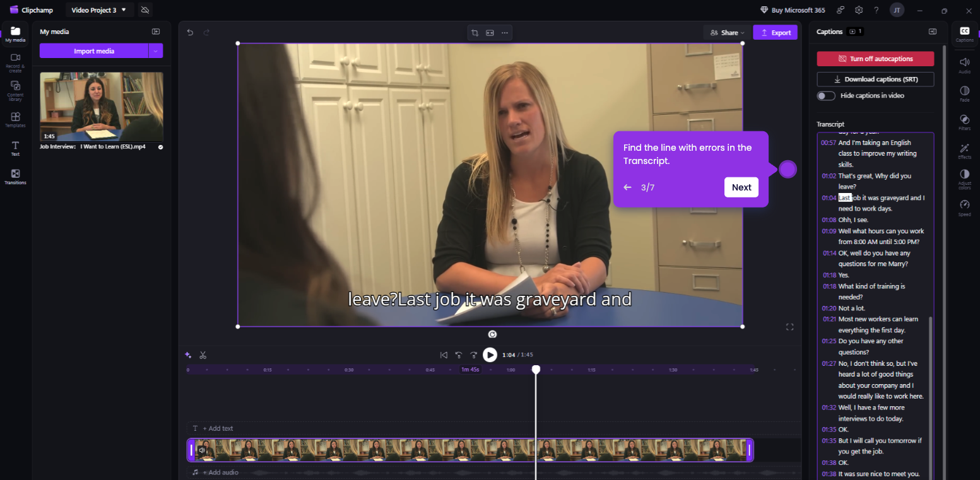
Task: Open the Adjust colors tab
Action: pos(964,179)
